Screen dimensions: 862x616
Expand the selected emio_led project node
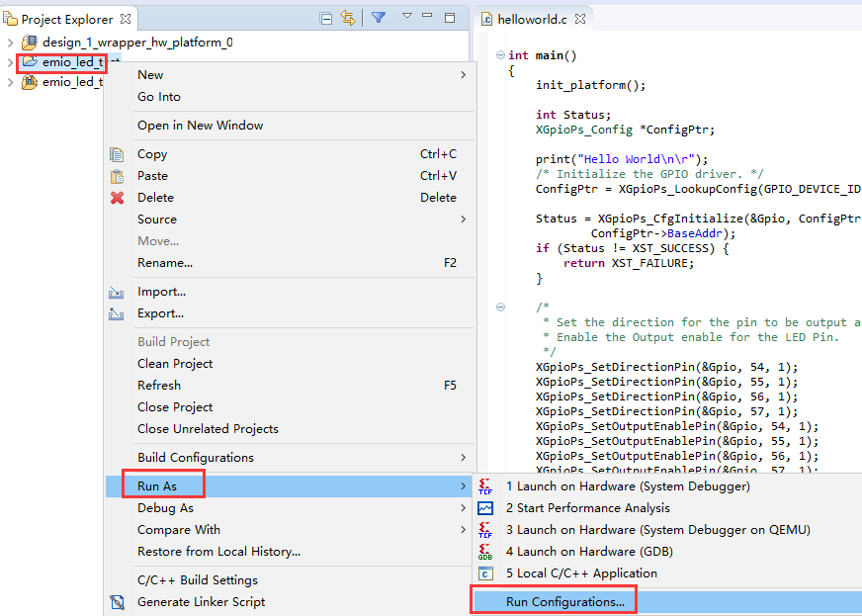point(10,62)
